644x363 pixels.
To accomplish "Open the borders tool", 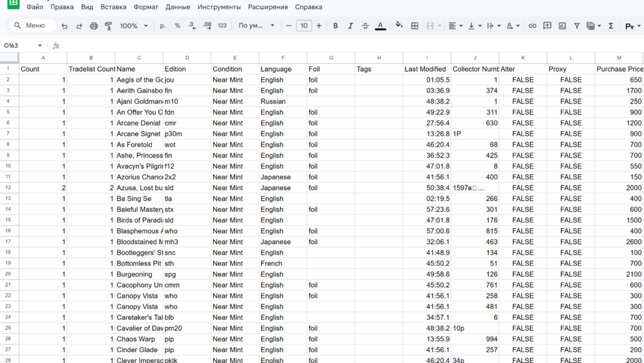I will click(415, 26).
